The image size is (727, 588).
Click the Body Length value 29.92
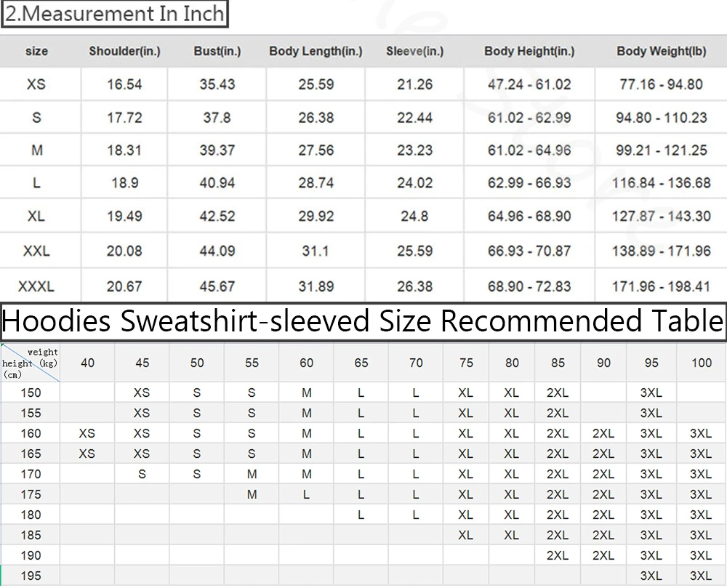[x=316, y=216]
